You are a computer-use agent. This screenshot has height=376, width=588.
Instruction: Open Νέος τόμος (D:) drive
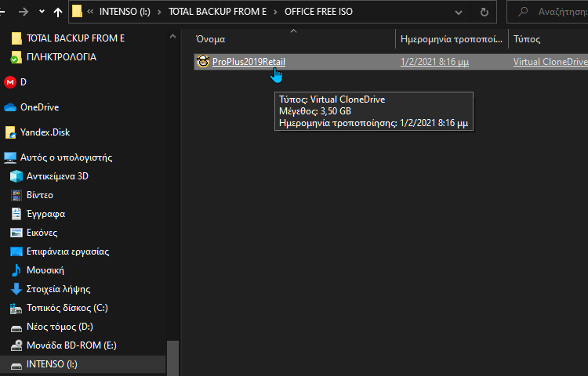(x=60, y=327)
